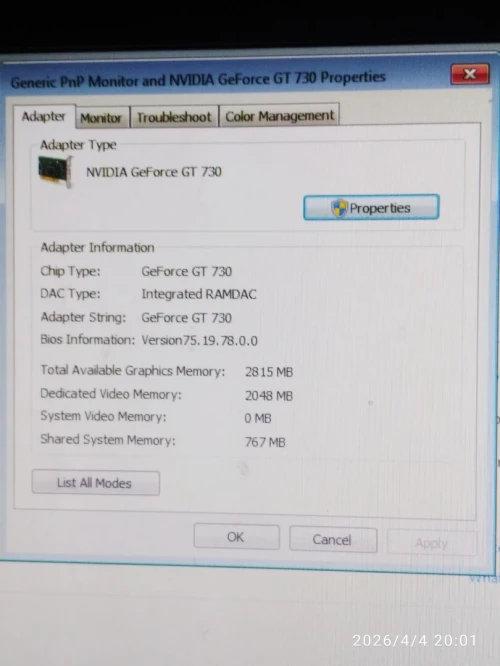Click the dialog title bar text
The height and width of the screenshot is (666, 500).
pyautogui.click(x=198, y=79)
